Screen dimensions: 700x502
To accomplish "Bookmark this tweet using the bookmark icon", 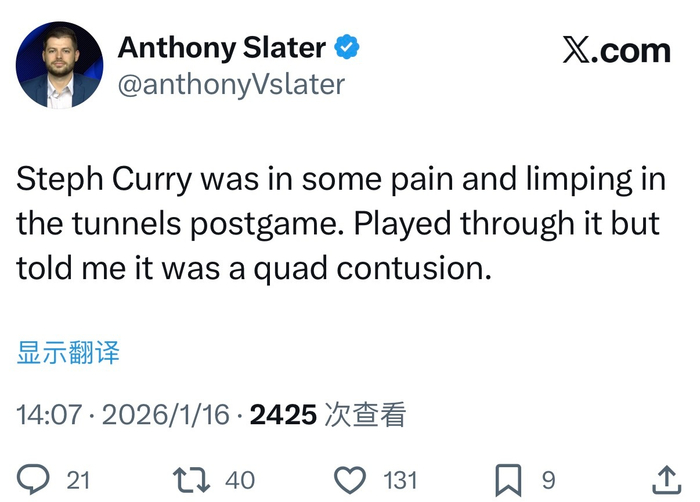I will coord(510,479).
